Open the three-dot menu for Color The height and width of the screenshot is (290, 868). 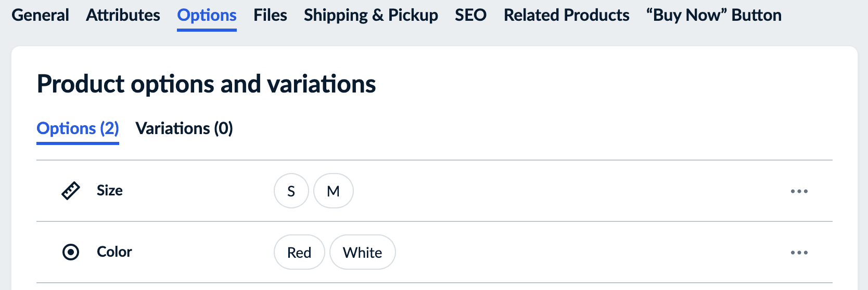point(799,253)
